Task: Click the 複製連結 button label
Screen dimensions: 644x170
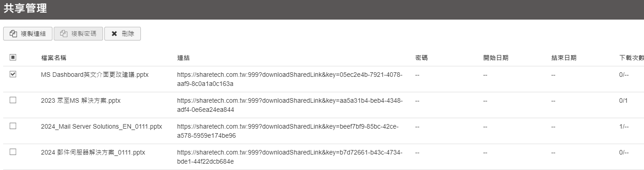Action: click(33, 34)
